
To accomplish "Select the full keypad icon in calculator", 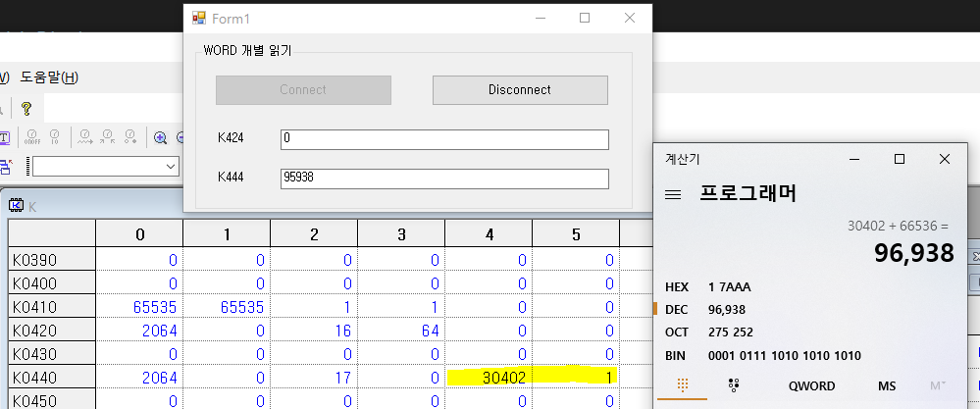I will pyautogui.click(x=681, y=385).
